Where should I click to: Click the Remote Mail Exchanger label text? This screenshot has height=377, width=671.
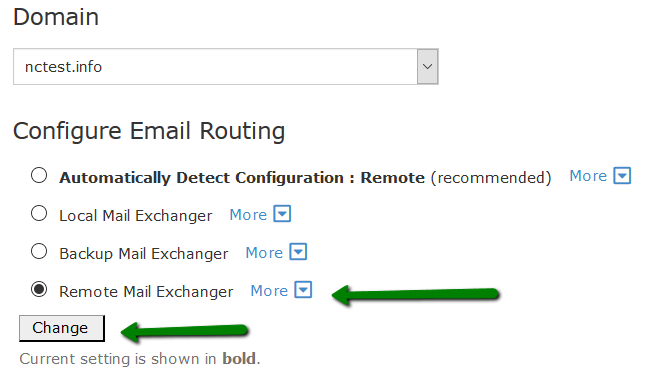click(x=146, y=292)
